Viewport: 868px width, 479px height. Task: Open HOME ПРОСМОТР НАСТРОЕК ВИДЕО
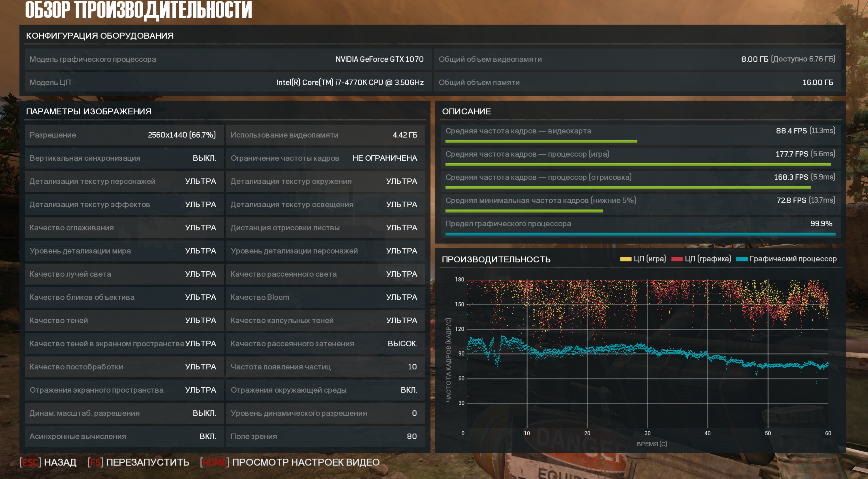click(x=290, y=462)
